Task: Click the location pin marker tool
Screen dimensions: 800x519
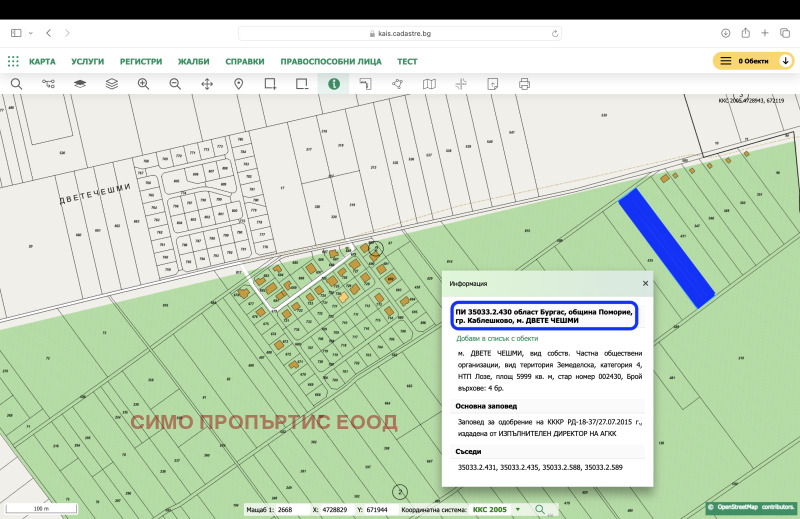Action: point(239,84)
